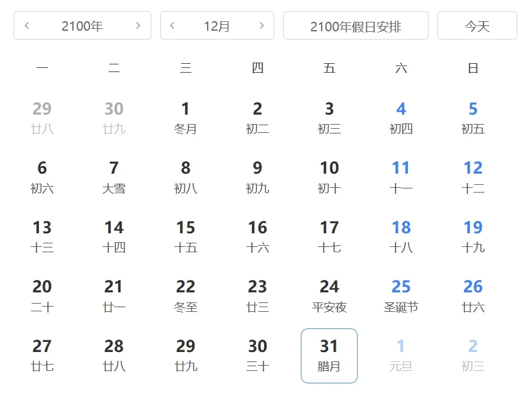
Task: Pick December 24 平安夜
Action: 329,296
